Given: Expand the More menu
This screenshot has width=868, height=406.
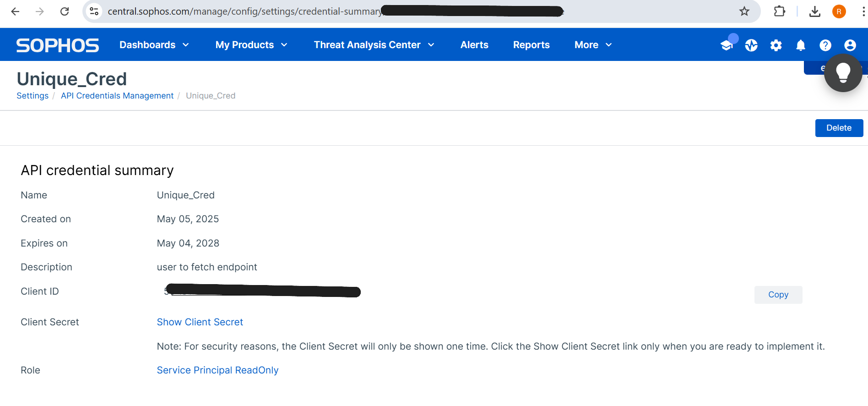Looking at the screenshot, I should click(x=593, y=45).
